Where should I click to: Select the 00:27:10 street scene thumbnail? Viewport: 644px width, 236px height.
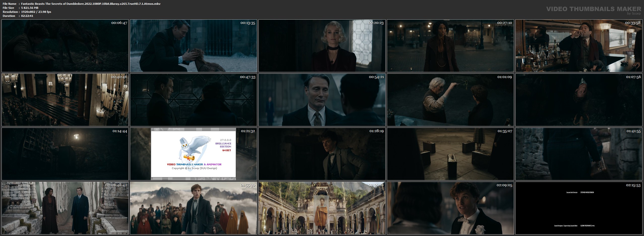click(450, 46)
